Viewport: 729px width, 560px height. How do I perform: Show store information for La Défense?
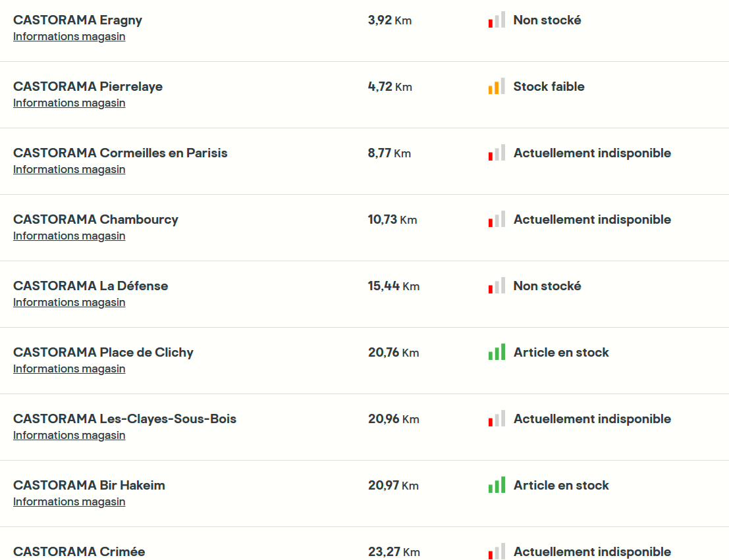click(x=69, y=303)
